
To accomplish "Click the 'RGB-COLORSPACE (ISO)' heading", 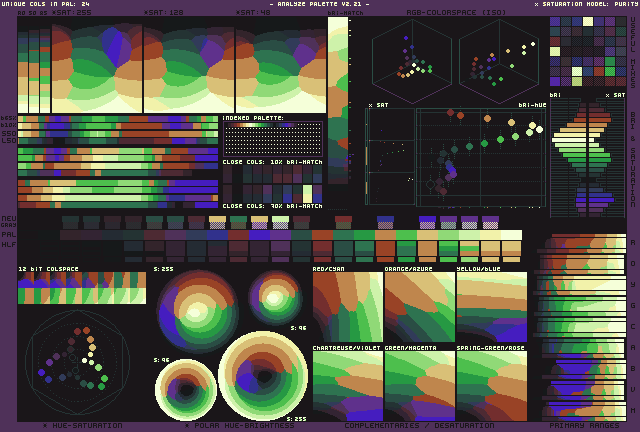I will click(456, 13).
